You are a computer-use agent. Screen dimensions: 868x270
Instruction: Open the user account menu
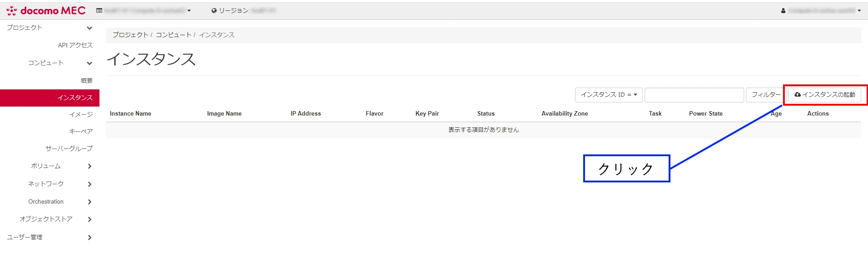(821, 10)
